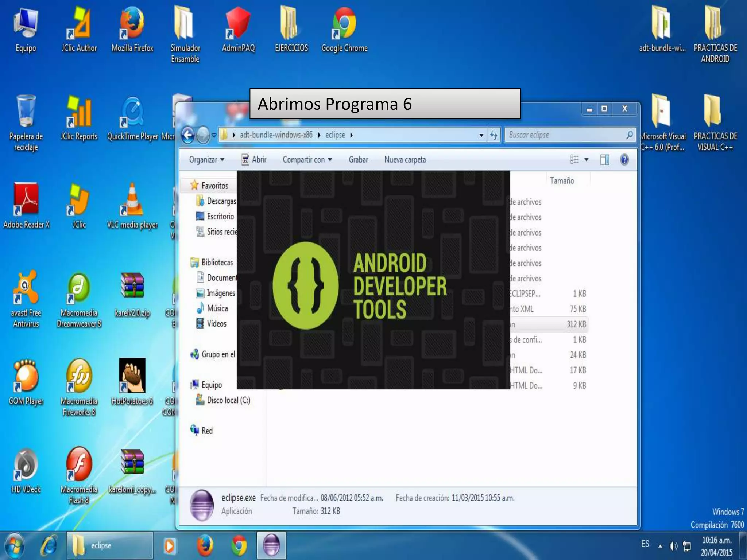Click the Eclipse icon in the taskbar

coord(271,545)
